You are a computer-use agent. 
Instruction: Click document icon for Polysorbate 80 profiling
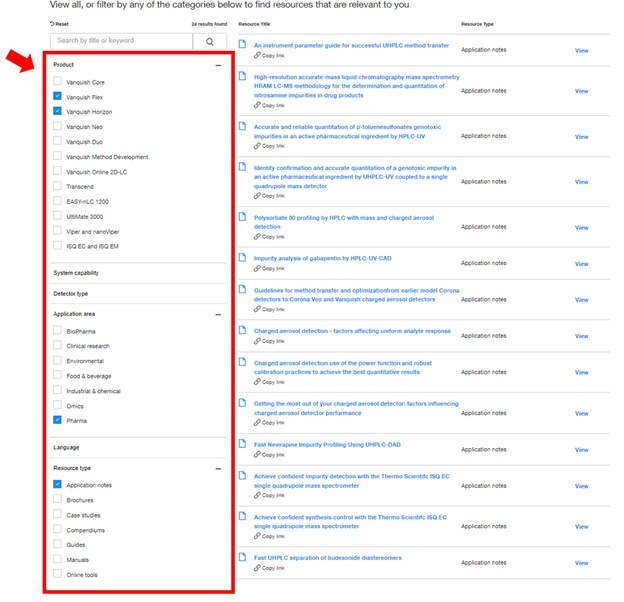pos(242,217)
